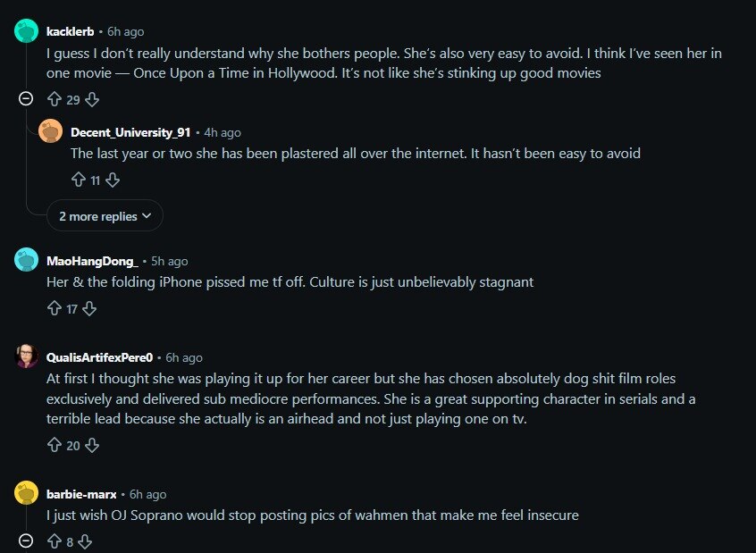Collapse barbie-marx's comment thread
The width and height of the screenshot is (756, 553).
(x=26, y=540)
